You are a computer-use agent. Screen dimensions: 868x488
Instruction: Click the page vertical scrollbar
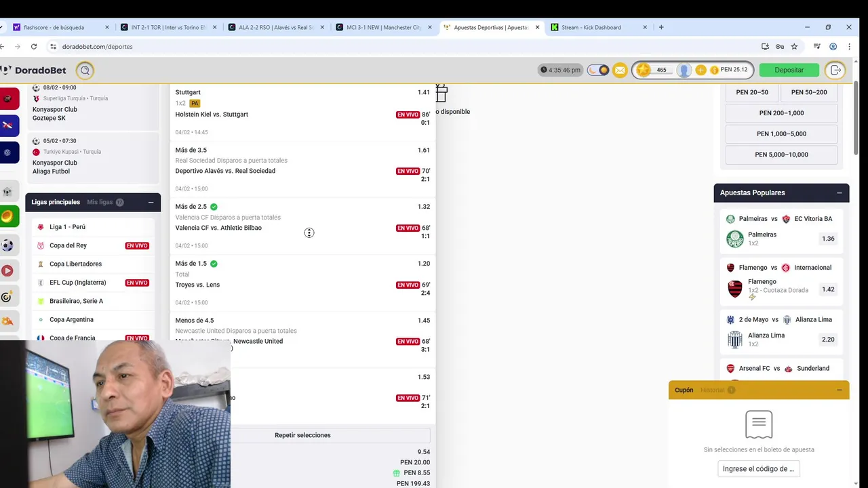[x=855, y=119]
